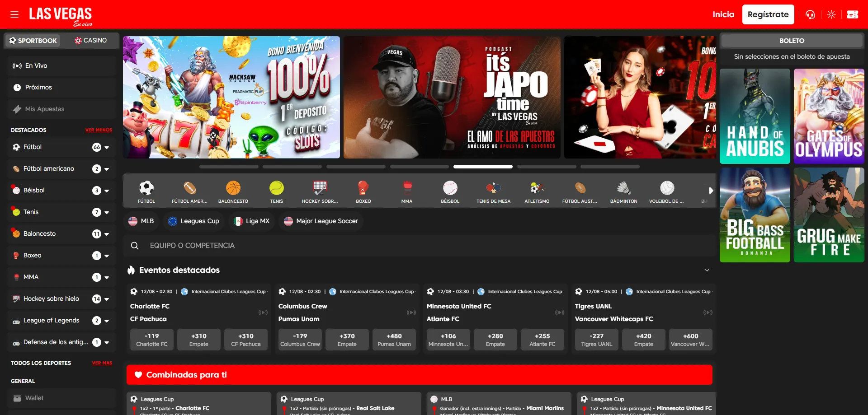Expand the Béisbol sidebar category
The height and width of the screenshot is (415, 868).
[107, 191]
